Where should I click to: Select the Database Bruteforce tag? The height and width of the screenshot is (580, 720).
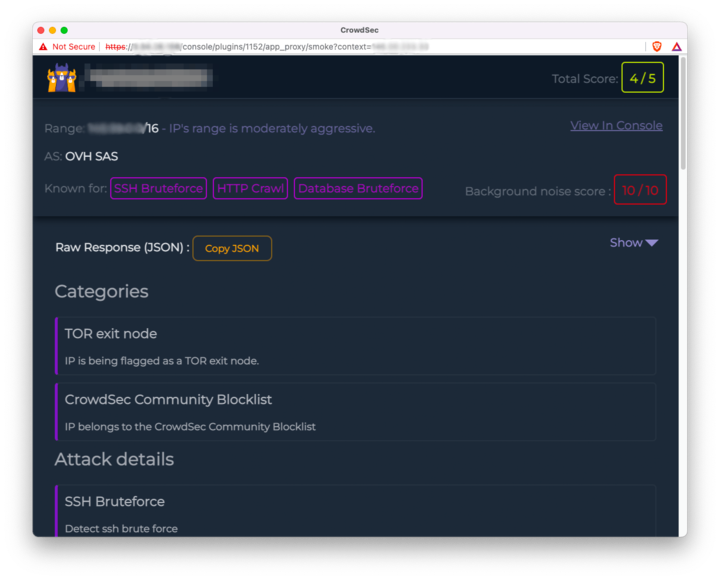[358, 188]
